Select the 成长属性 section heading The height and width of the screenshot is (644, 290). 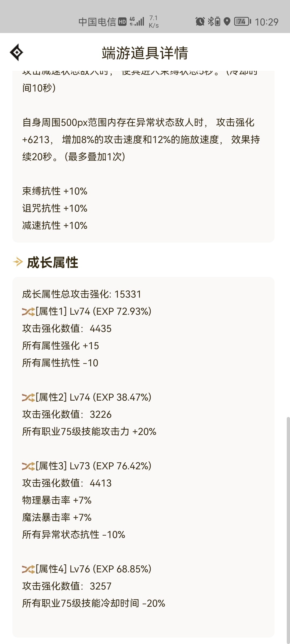point(53,262)
